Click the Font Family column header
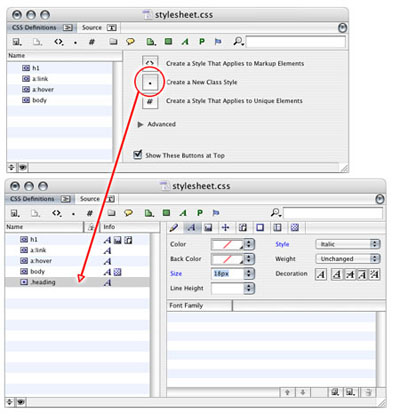Viewport: 400px width, 420px height. point(199,306)
